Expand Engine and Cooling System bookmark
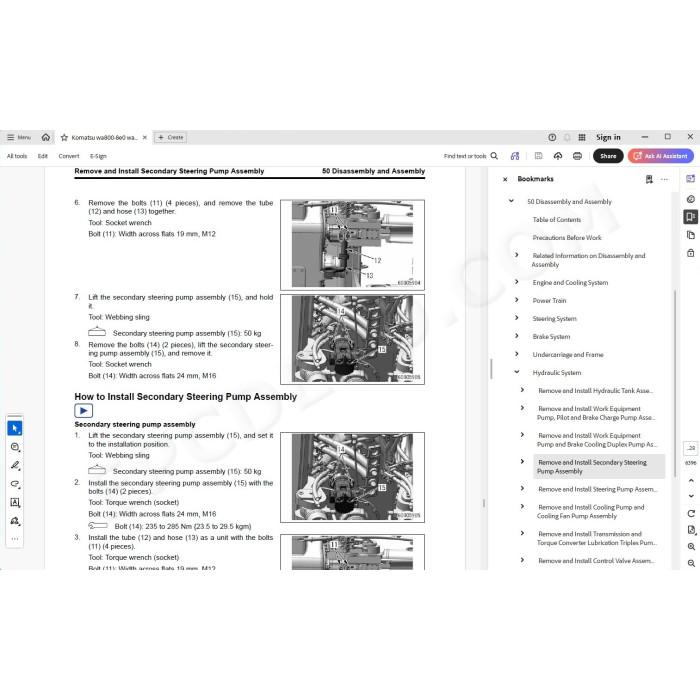 coord(517,282)
